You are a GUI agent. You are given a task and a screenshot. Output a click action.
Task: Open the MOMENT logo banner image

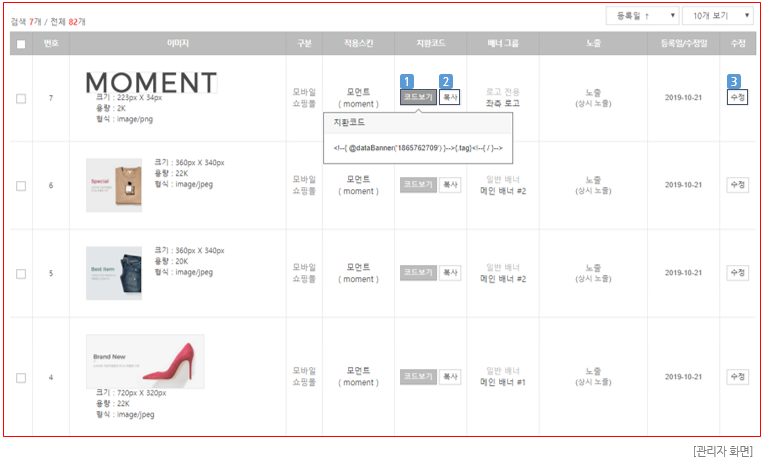(x=151, y=81)
